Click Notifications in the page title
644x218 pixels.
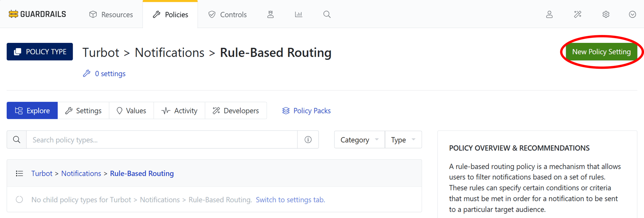[169, 52]
